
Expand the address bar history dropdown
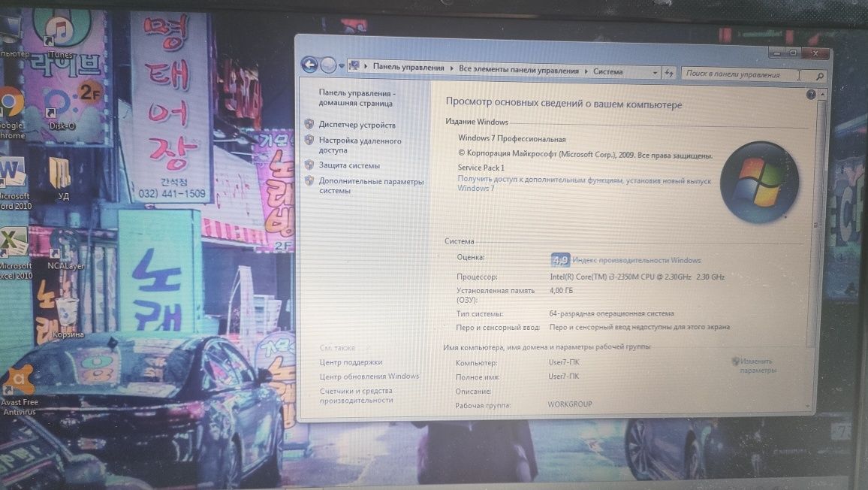[655, 73]
